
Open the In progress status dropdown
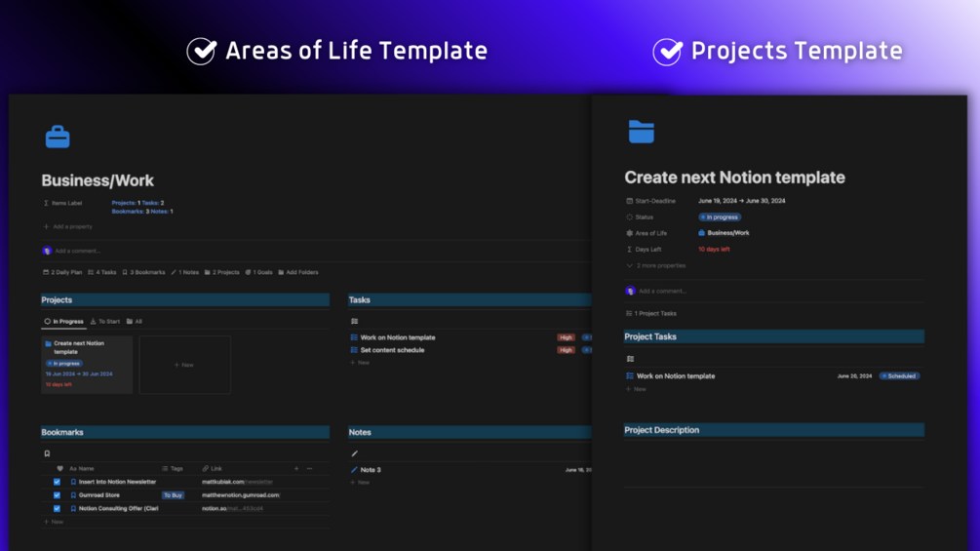pos(720,217)
